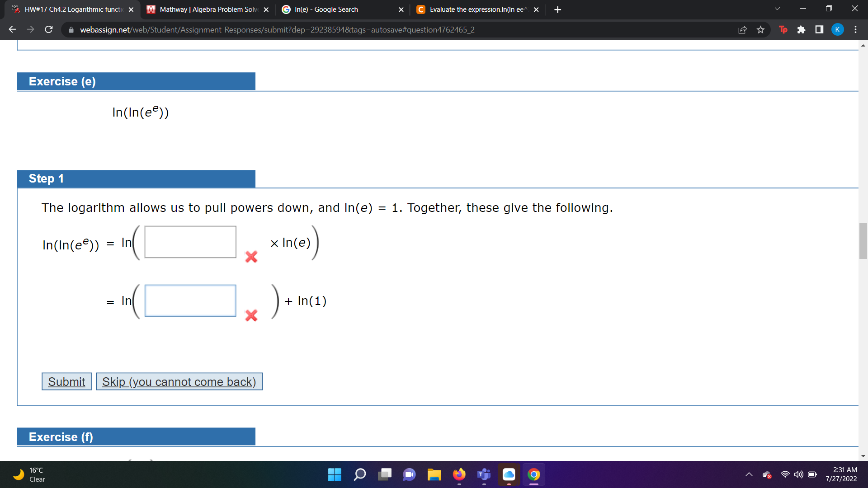Open Chrome's three-dot menu
The height and width of the screenshot is (488, 868).
[855, 29]
